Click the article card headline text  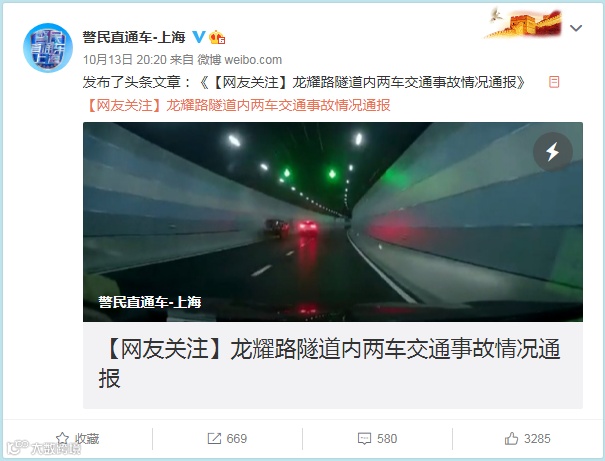pos(329,364)
